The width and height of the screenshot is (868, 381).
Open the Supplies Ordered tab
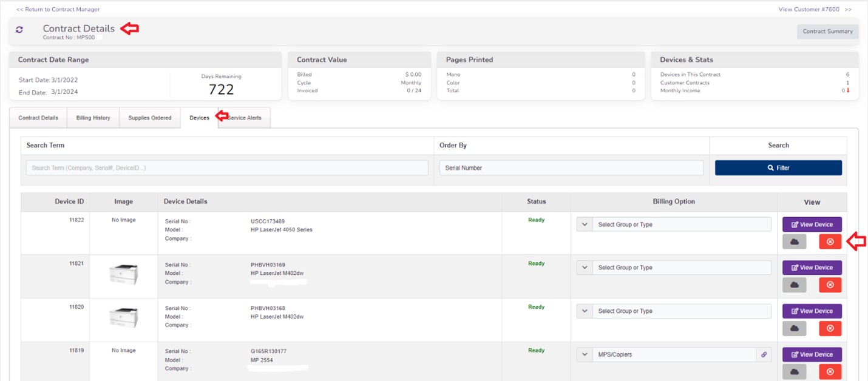149,118
